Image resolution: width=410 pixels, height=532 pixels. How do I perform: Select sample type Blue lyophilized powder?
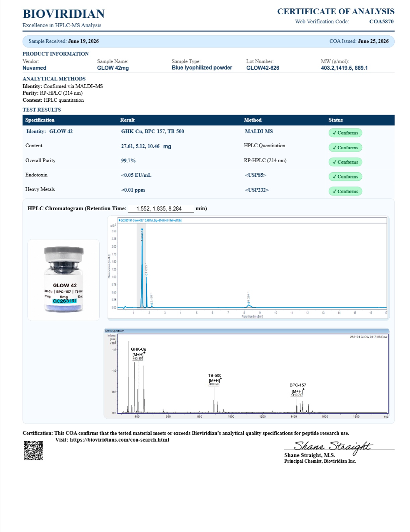click(x=202, y=68)
